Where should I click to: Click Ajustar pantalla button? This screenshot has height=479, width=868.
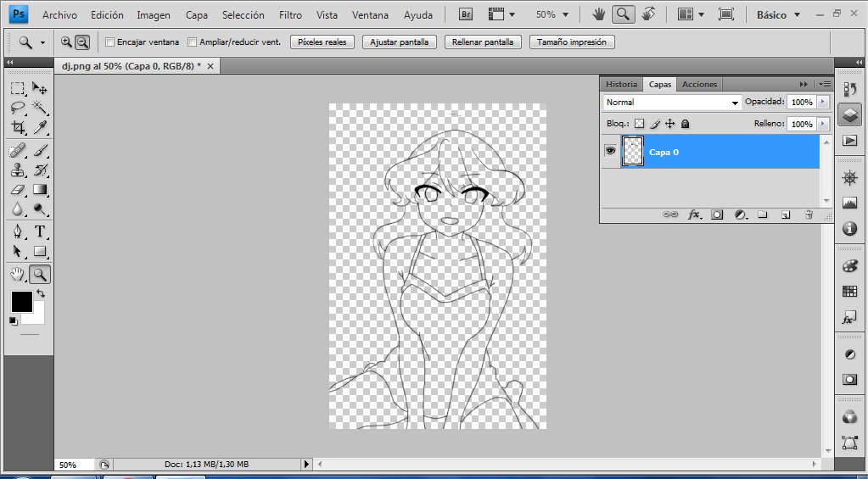tap(399, 42)
